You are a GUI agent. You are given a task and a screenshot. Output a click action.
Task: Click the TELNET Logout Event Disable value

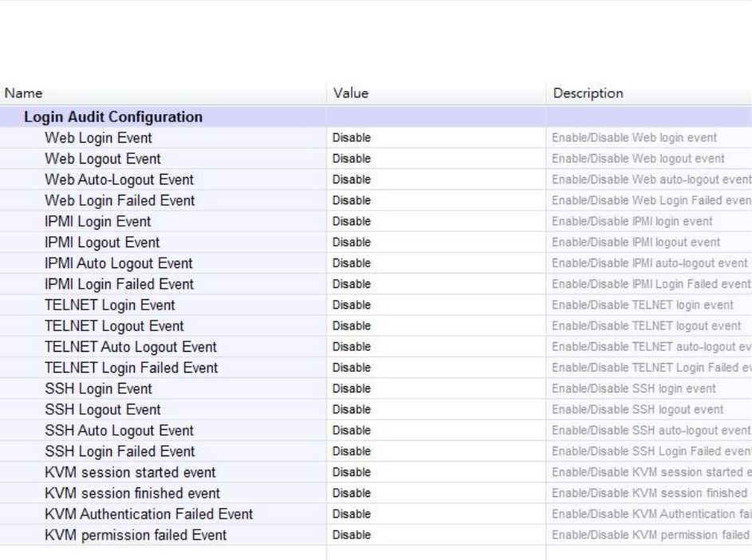(x=352, y=326)
